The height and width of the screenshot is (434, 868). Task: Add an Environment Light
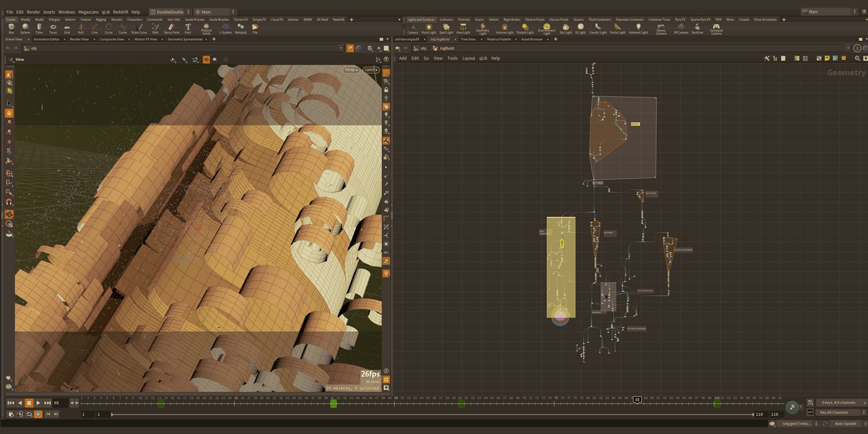tap(547, 29)
